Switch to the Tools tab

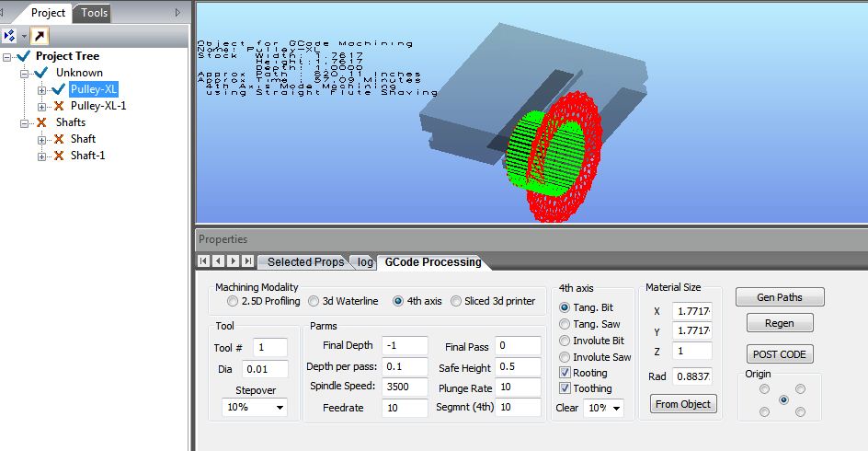tap(94, 12)
